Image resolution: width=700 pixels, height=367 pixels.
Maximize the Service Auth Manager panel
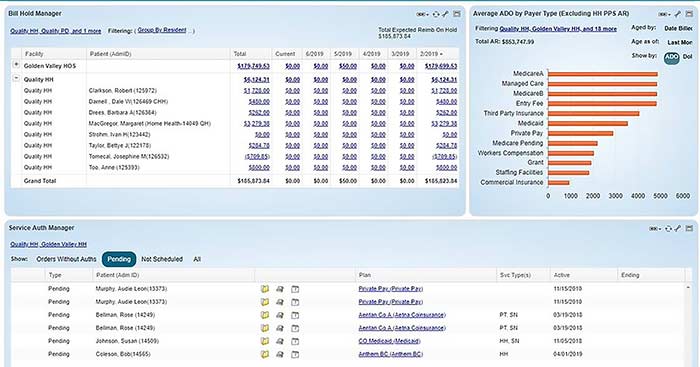point(690,228)
